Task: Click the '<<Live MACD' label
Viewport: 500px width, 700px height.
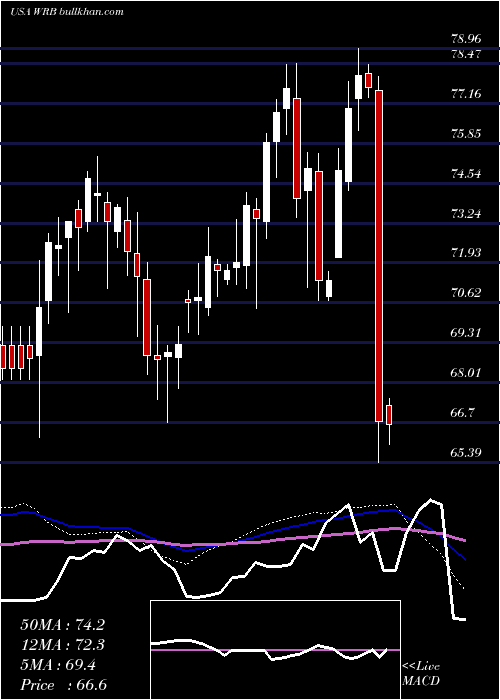Action: (x=421, y=673)
